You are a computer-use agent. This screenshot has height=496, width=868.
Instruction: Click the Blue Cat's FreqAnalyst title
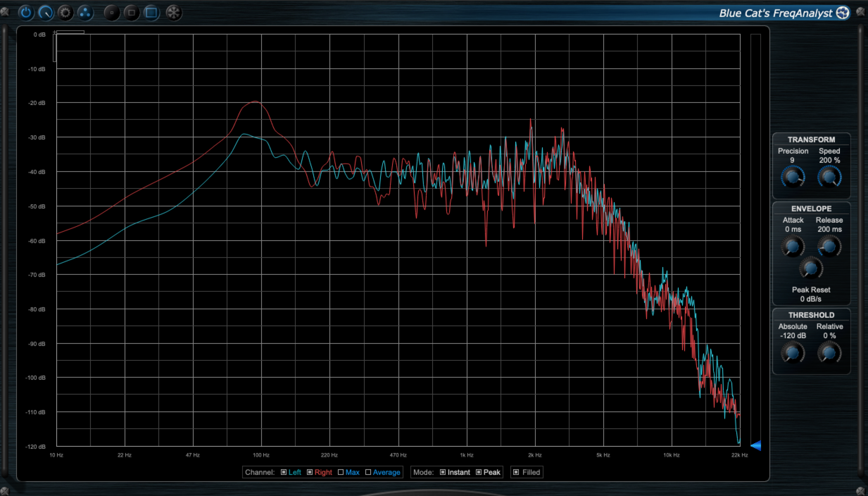(x=775, y=13)
